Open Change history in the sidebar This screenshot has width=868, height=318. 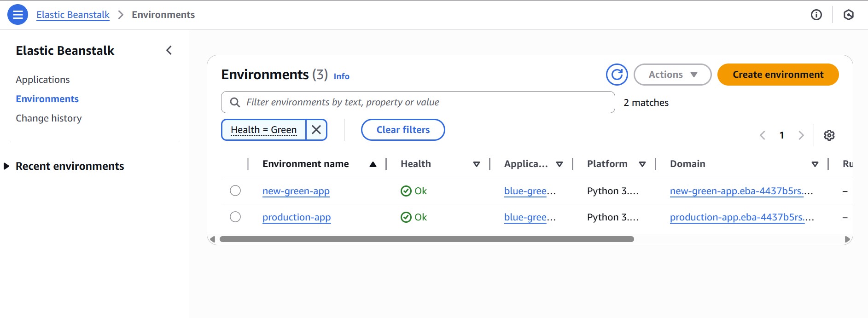(x=49, y=118)
